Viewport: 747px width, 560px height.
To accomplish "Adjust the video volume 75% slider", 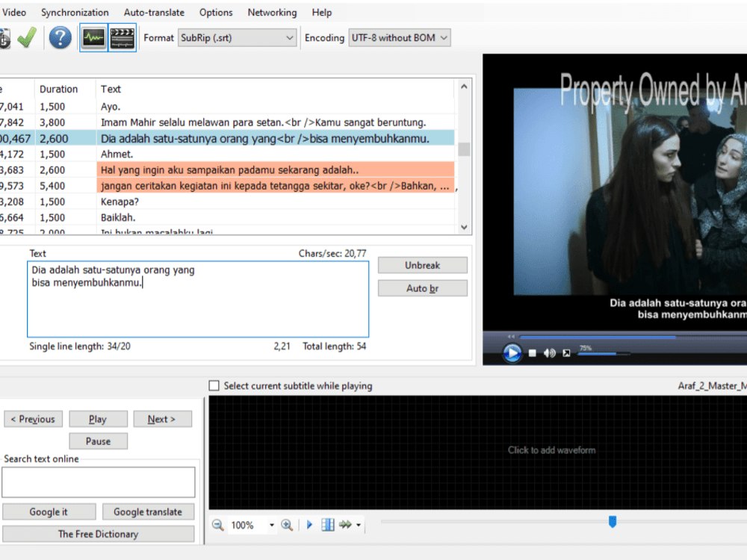I will click(604, 354).
